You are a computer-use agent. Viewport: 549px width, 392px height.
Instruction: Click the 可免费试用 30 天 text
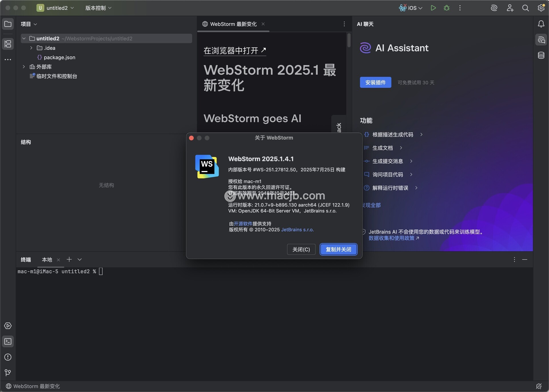click(x=416, y=83)
